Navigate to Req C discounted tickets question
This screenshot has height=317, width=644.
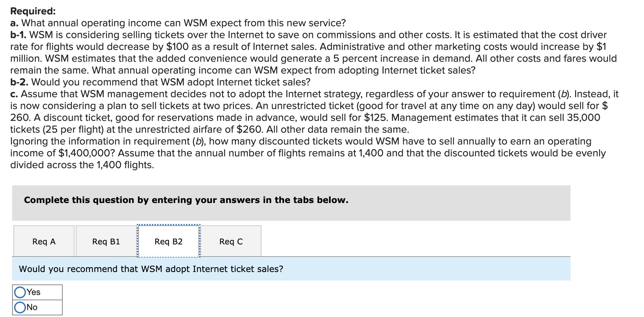[x=231, y=241]
